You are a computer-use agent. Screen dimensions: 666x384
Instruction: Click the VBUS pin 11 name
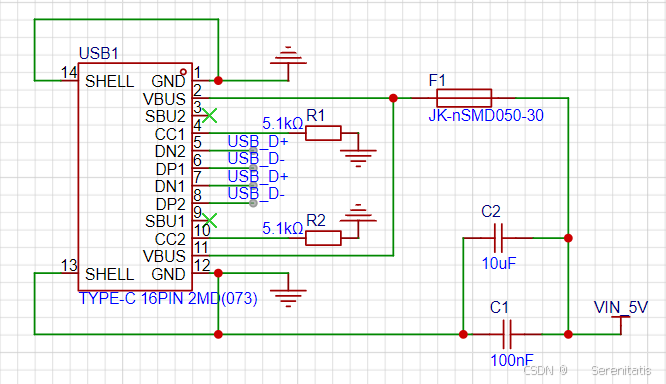tap(164, 256)
